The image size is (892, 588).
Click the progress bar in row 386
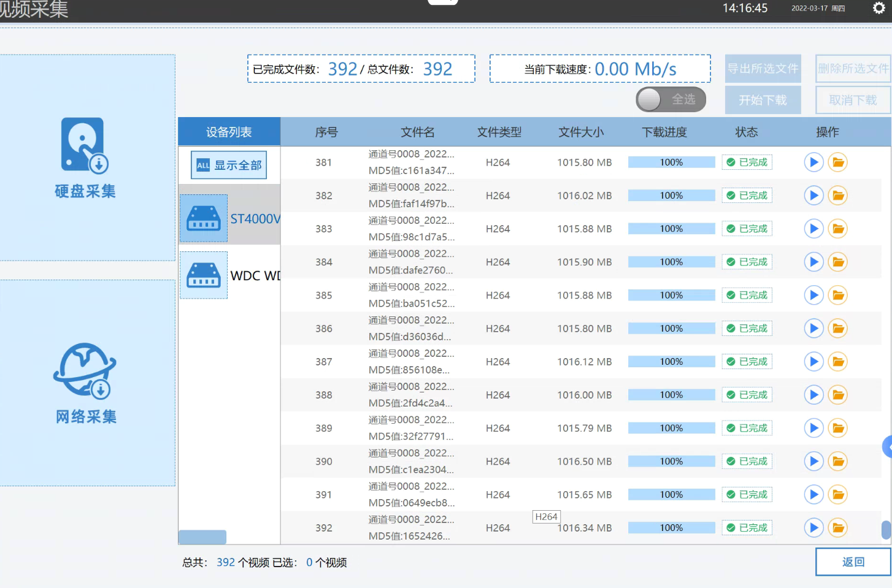point(672,329)
